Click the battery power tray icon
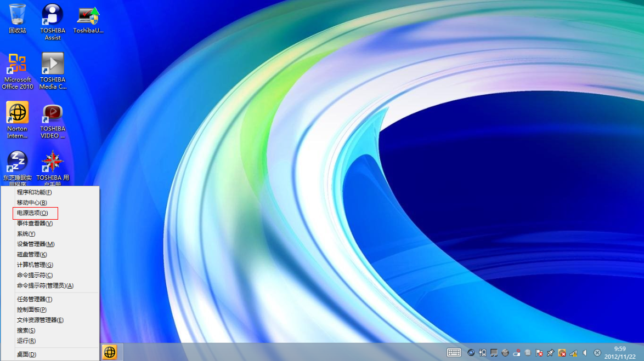Image resolution: width=644 pixels, height=361 pixels. pos(483,353)
